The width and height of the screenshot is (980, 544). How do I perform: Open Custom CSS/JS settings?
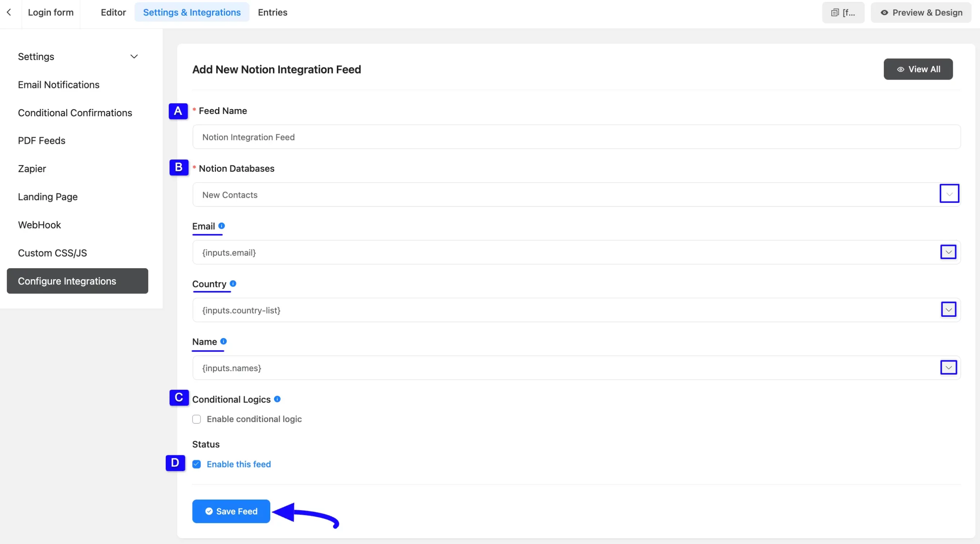52,253
